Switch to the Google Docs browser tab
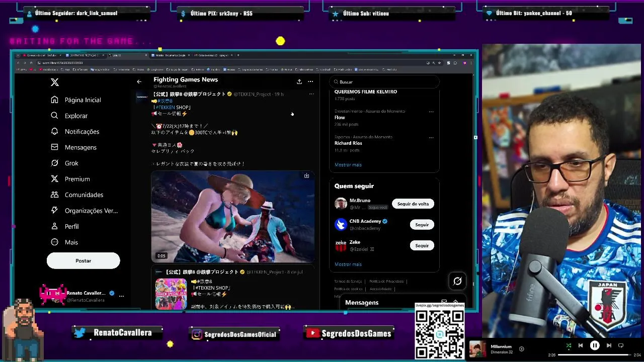The image size is (644, 362). 171,55
